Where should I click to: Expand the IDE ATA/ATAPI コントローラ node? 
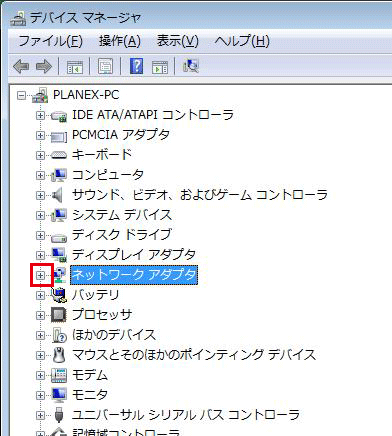click(x=40, y=115)
